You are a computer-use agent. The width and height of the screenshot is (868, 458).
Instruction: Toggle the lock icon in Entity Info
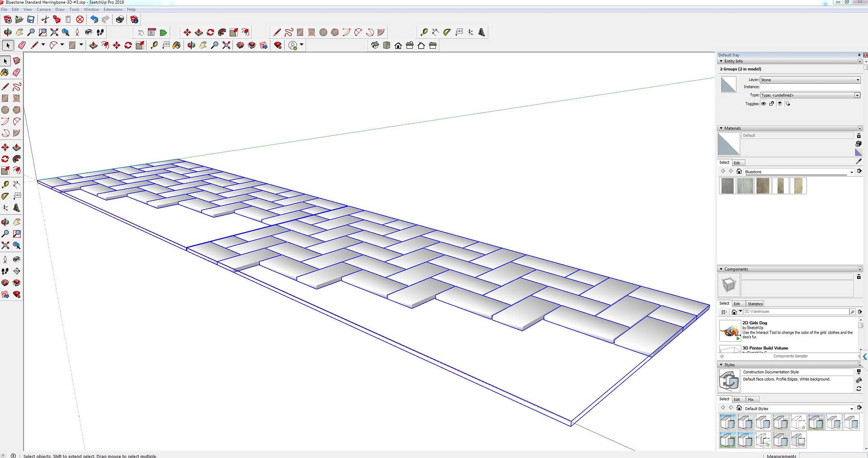(772, 104)
